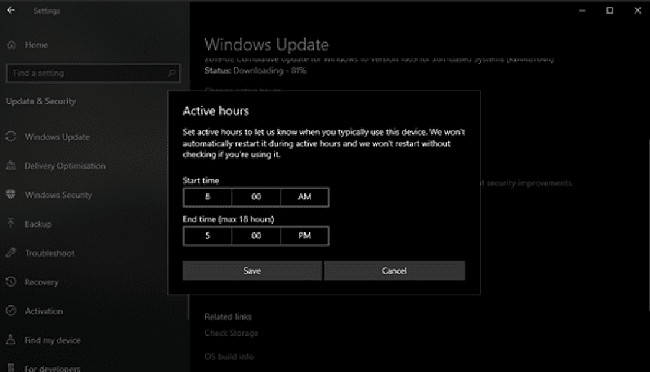Screen dimensions: 650x372
Task: Select Backup in sidebar
Action: tap(38, 224)
